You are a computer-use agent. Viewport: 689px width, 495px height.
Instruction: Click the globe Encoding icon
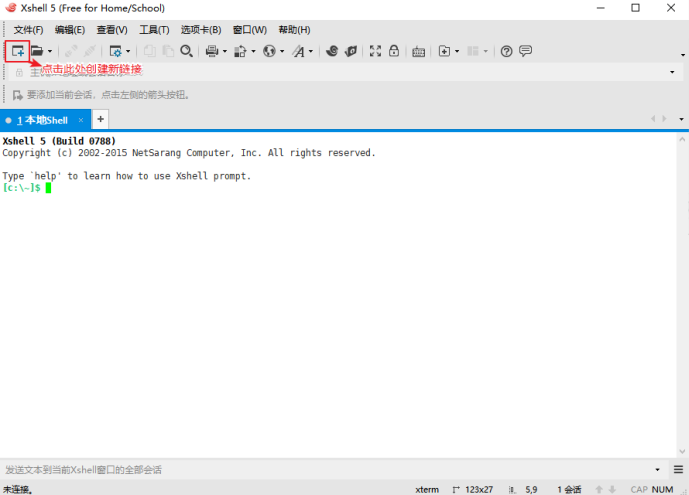[269, 51]
